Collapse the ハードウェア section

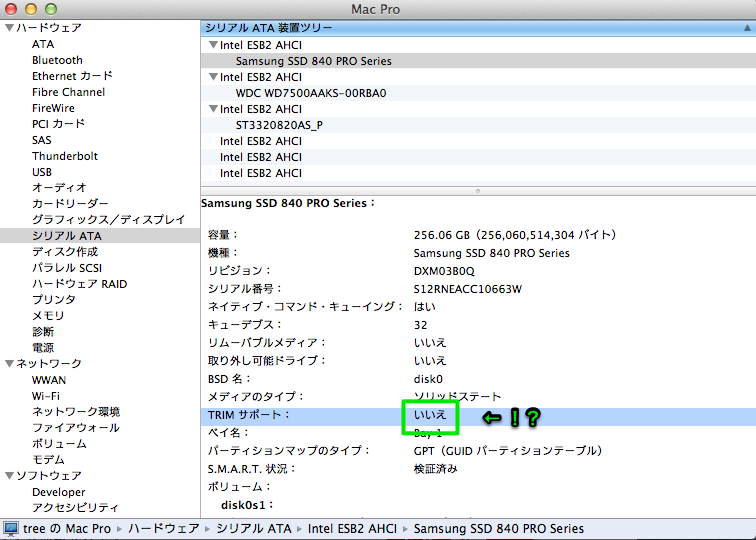[9, 27]
